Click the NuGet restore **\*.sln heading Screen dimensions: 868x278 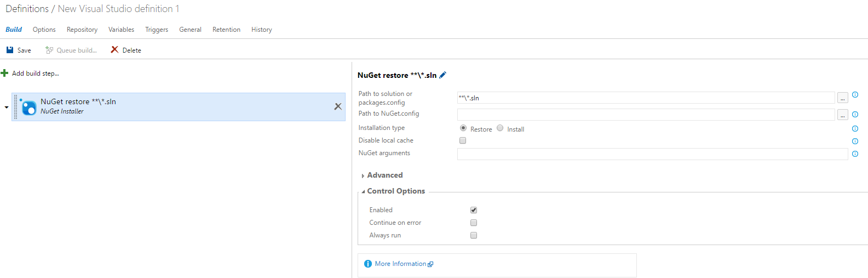click(397, 75)
